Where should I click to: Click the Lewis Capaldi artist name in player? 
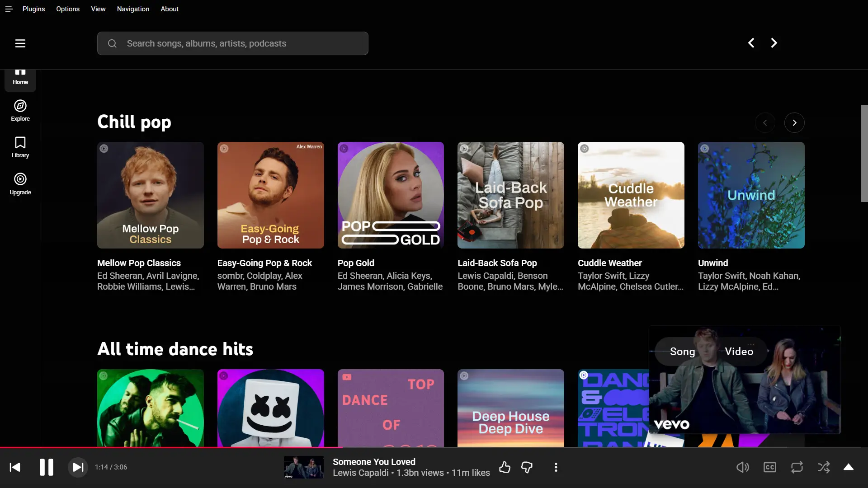[360, 473]
